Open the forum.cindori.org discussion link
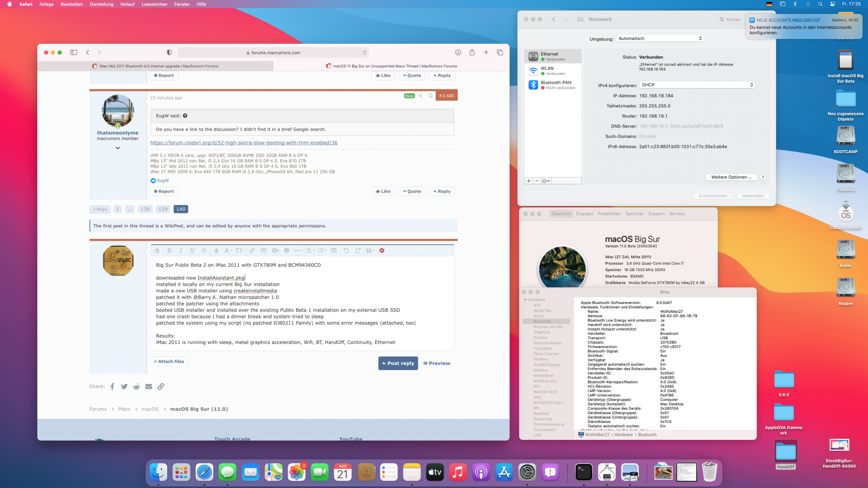Image resolution: width=868 pixels, height=488 pixels. 244,143
